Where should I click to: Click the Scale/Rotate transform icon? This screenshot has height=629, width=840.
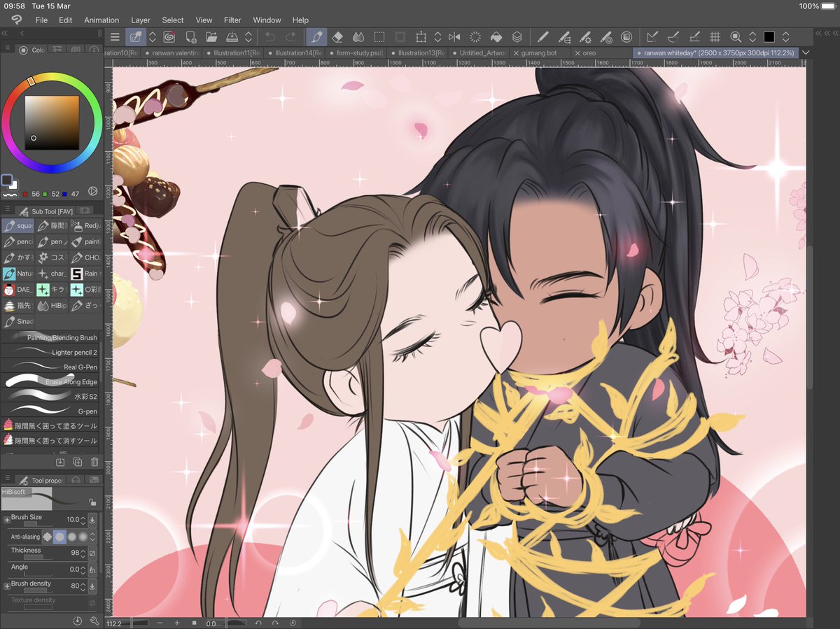421,36
